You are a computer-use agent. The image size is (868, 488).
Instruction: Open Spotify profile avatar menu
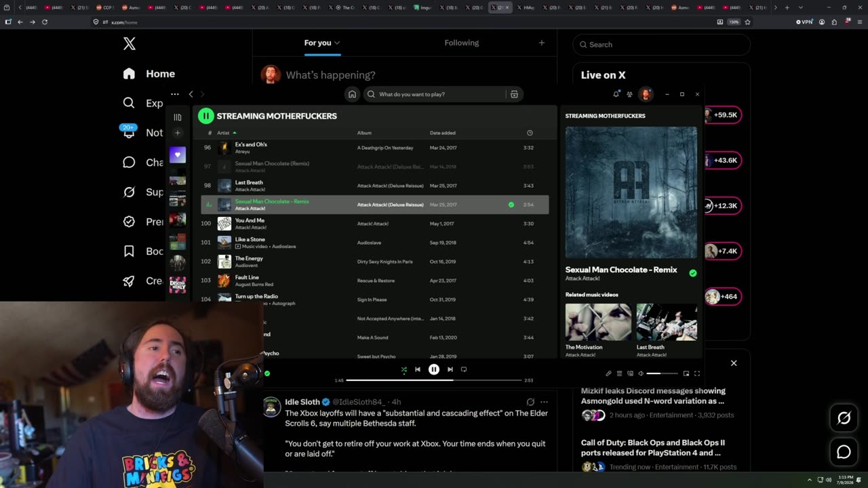646,94
